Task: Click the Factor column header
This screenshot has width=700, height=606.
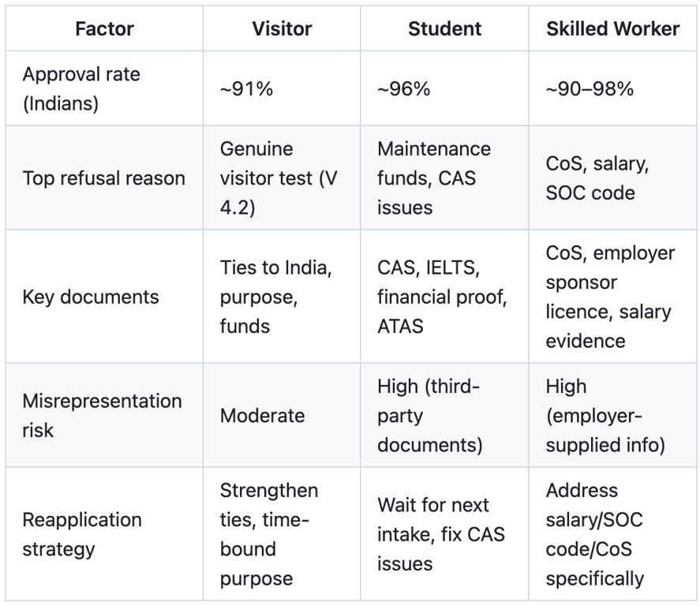Action: [104, 28]
